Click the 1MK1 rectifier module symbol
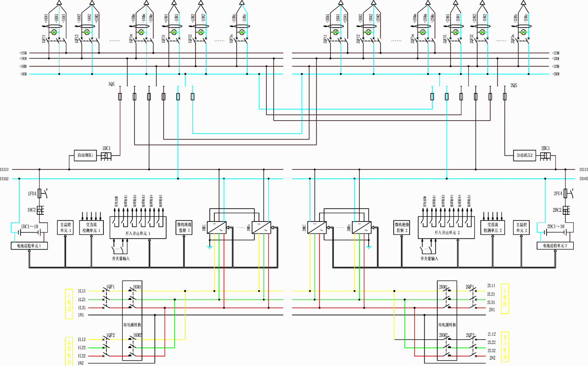588x366 pixels. (x=217, y=228)
